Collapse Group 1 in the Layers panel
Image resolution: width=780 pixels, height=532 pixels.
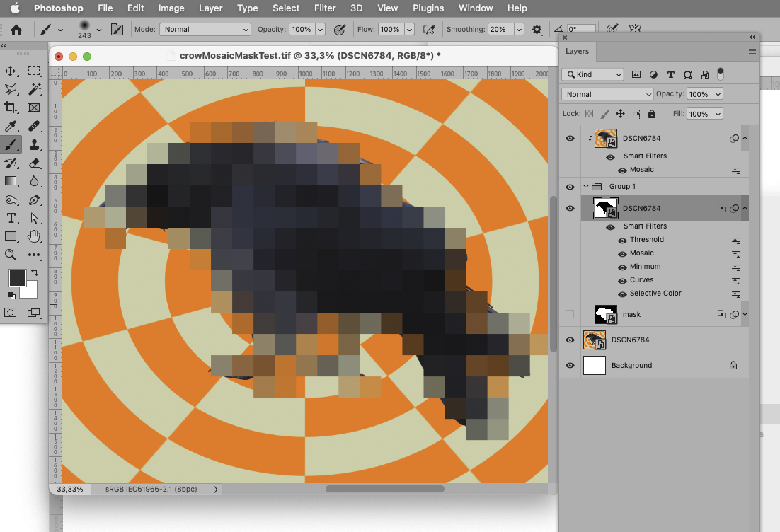coord(585,186)
